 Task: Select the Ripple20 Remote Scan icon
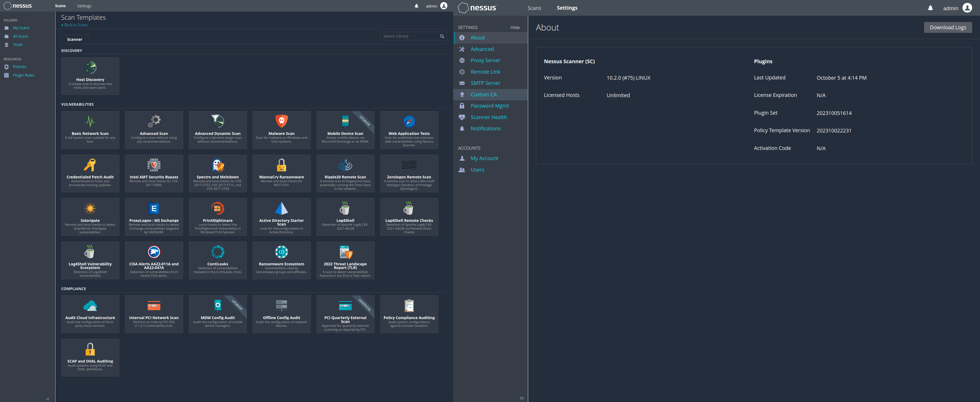(345, 165)
